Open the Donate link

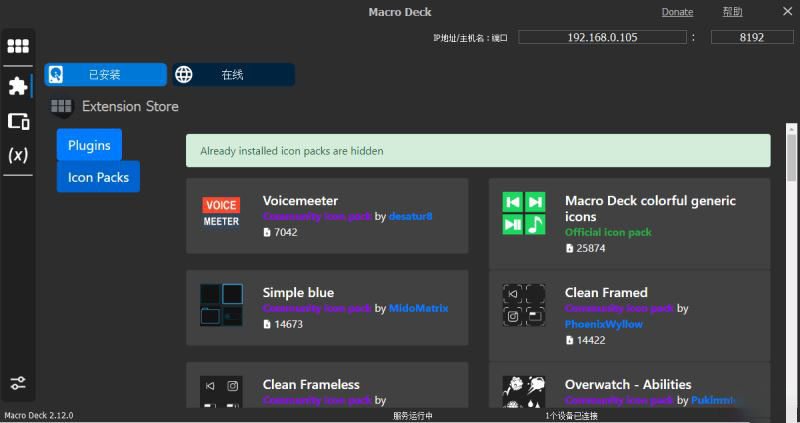(677, 12)
